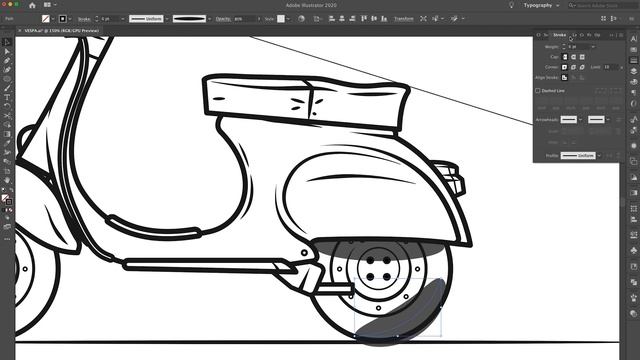Open the Color panel icon in dock
Screen dimensions: 640x360
[x=633, y=82]
